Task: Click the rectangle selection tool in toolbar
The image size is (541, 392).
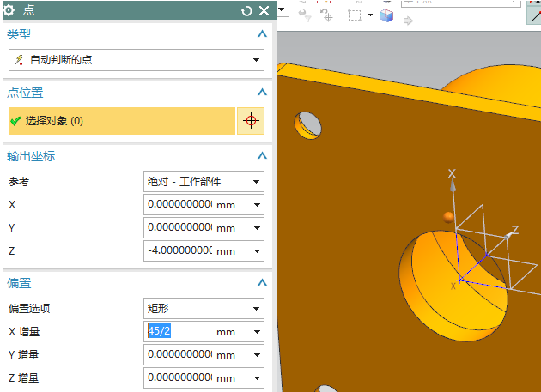Action: pyautogui.click(x=356, y=15)
